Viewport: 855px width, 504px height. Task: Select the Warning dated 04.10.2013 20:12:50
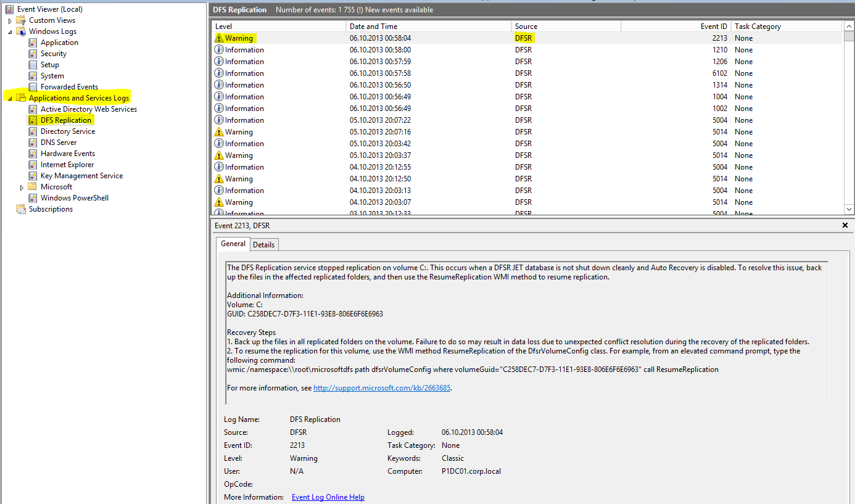click(x=527, y=179)
